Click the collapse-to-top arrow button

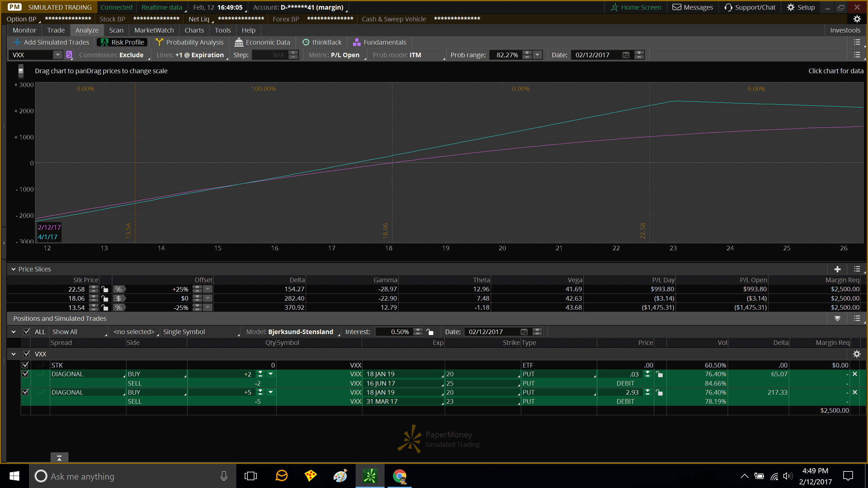coord(59,457)
